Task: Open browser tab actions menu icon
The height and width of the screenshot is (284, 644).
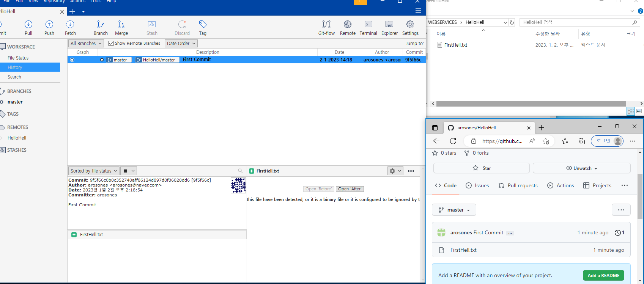Action: 435,128
